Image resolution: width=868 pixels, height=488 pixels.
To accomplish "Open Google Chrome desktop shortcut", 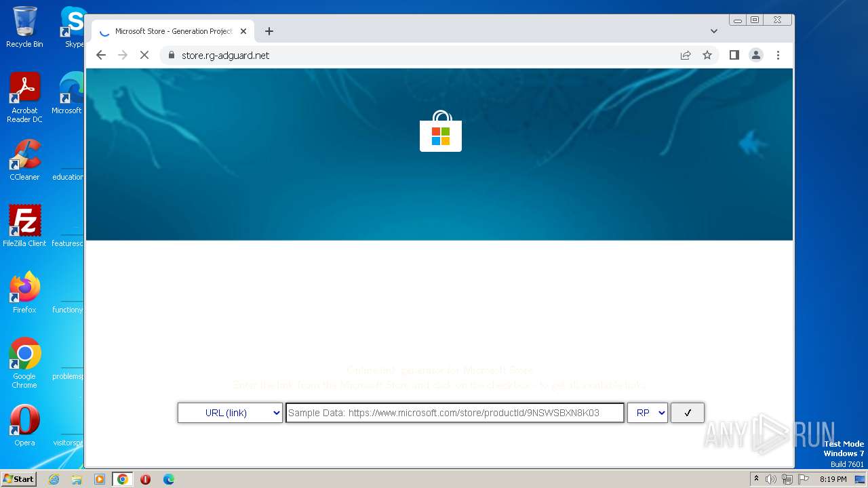I will tap(24, 363).
